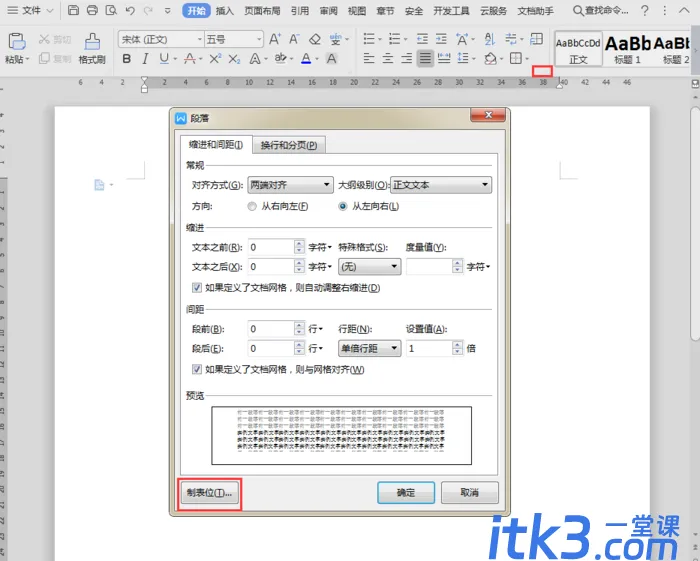Click the spacing before paragraph field
This screenshot has height=561, width=700.
pos(271,329)
